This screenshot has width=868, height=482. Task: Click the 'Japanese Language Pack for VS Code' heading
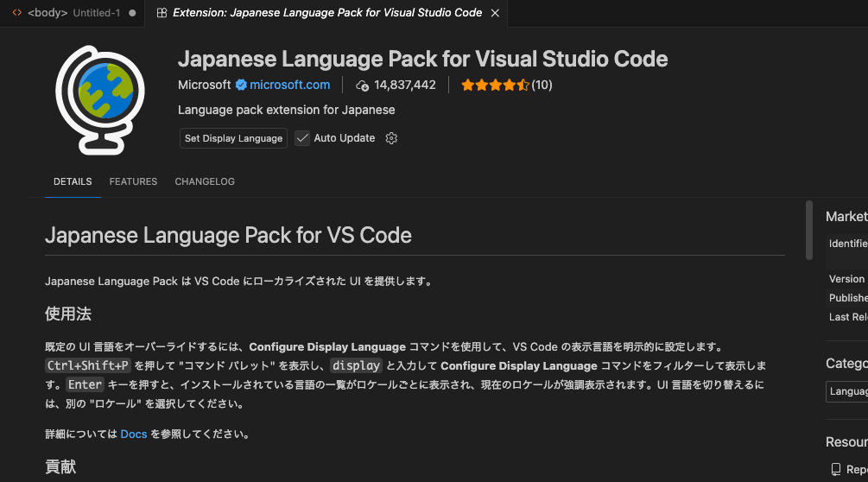(x=228, y=235)
